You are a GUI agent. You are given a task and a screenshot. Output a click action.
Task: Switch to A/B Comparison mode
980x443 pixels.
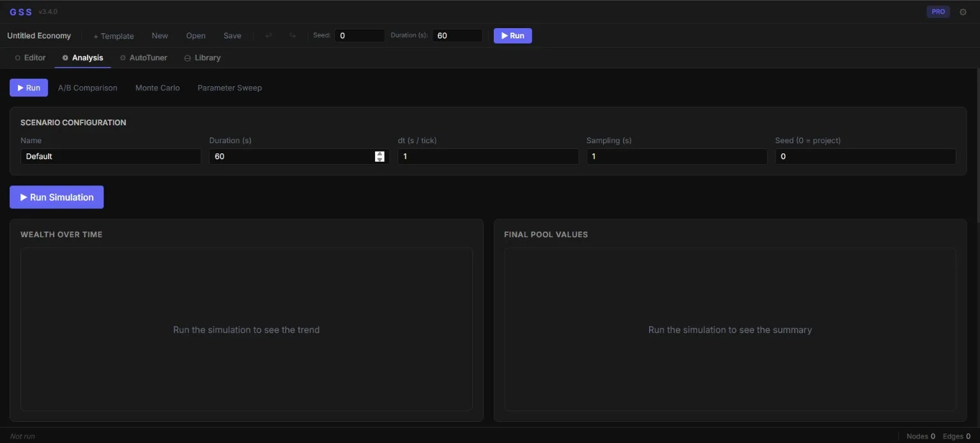point(88,88)
